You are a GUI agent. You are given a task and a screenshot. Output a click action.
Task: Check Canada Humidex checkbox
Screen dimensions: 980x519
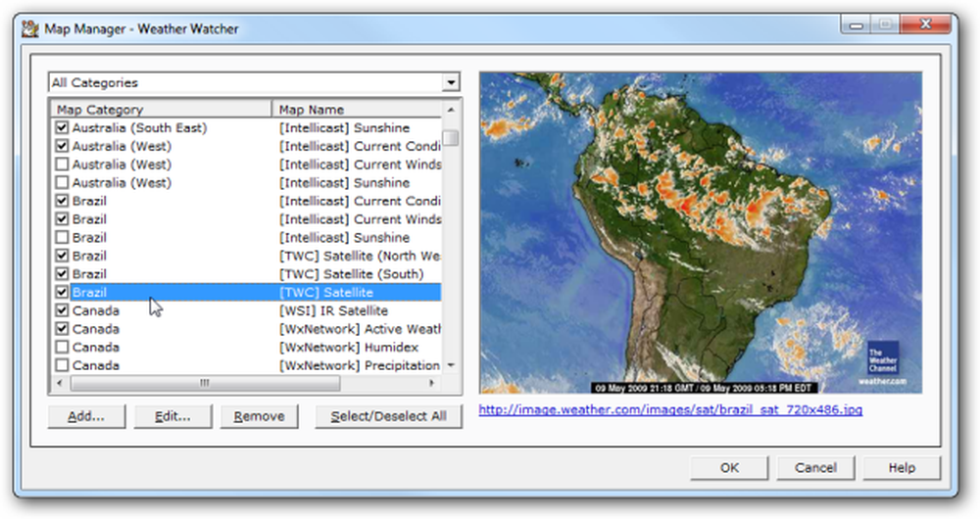coord(62,347)
